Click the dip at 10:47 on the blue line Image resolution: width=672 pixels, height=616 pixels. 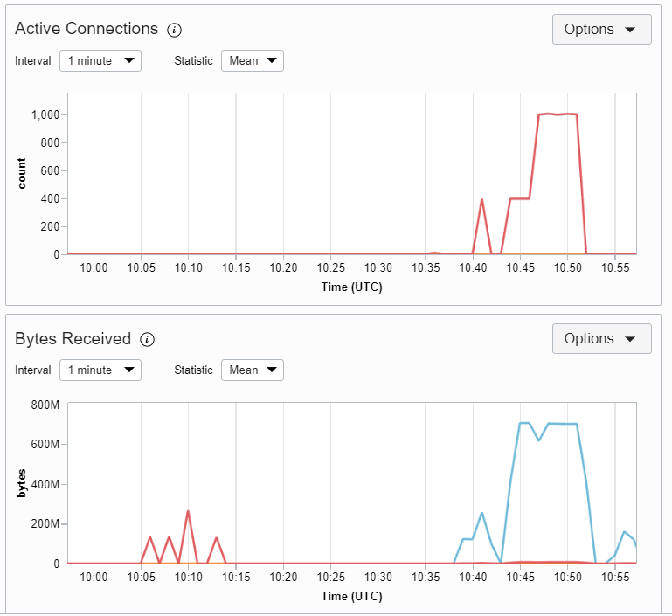tap(539, 440)
